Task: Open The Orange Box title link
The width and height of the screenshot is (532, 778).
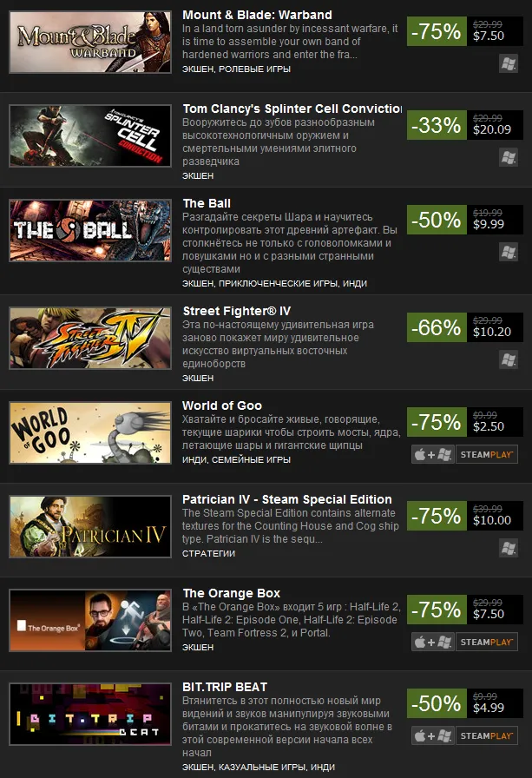Action: pos(231,593)
